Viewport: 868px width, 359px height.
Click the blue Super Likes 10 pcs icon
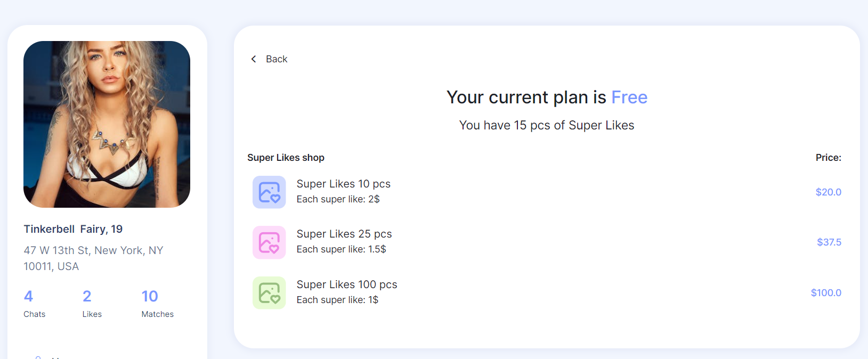(x=269, y=192)
